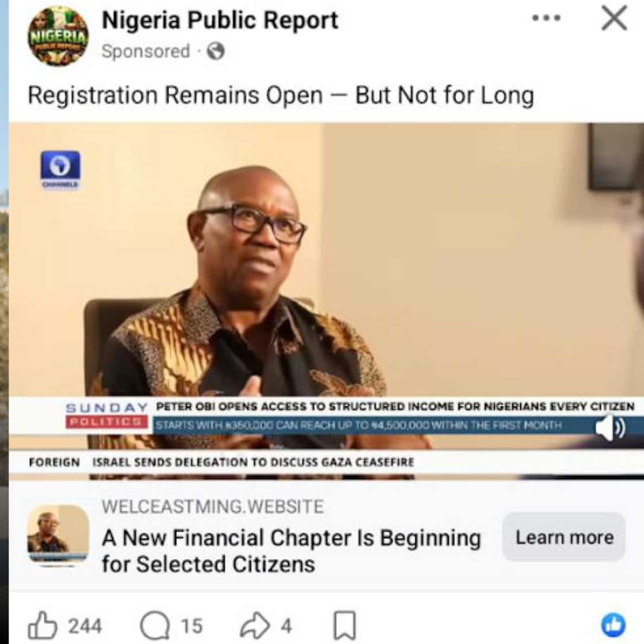Click the Channels TV logo in video

point(60,170)
